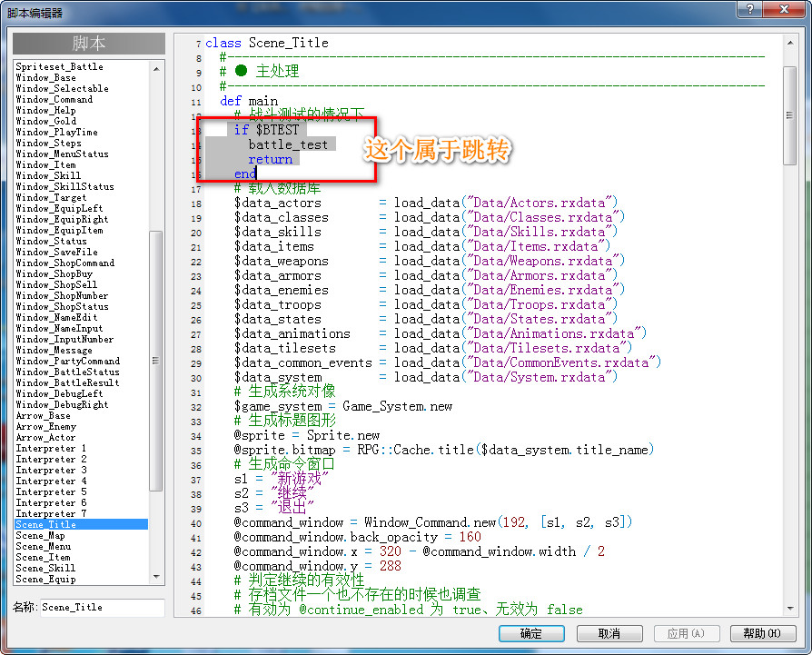Select the Window_SkillStatus entry
812x655 pixels.
click(x=65, y=186)
